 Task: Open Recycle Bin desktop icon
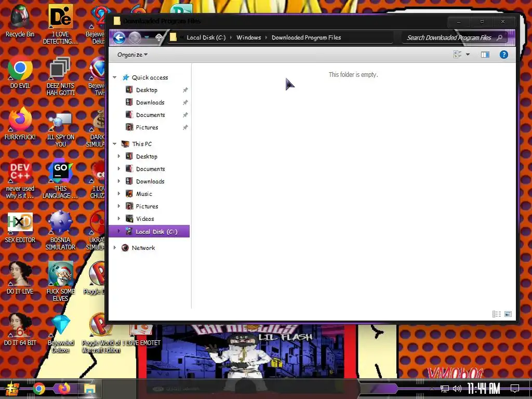coord(20,21)
